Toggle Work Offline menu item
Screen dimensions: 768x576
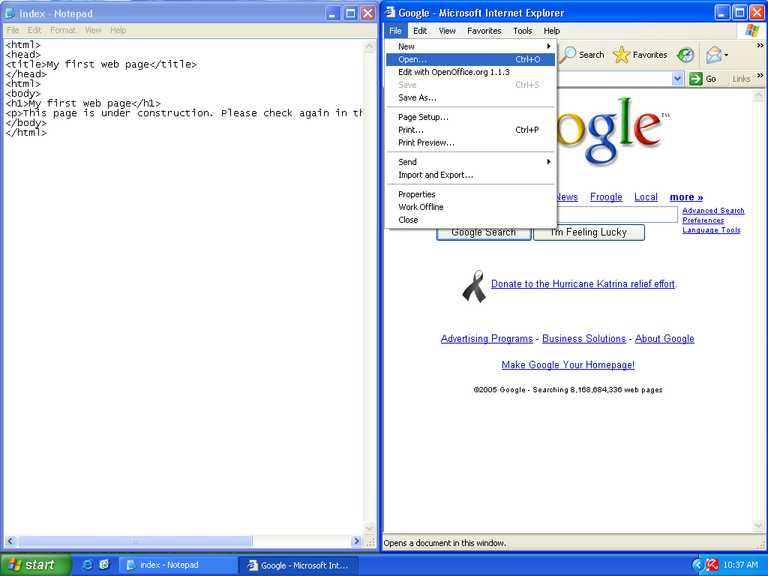tap(470, 207)
